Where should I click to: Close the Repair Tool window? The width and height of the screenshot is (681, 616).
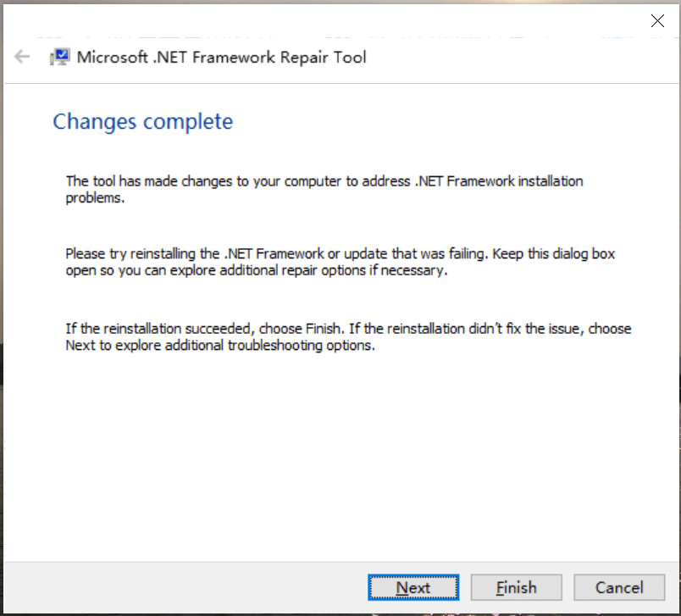[657, 20]
